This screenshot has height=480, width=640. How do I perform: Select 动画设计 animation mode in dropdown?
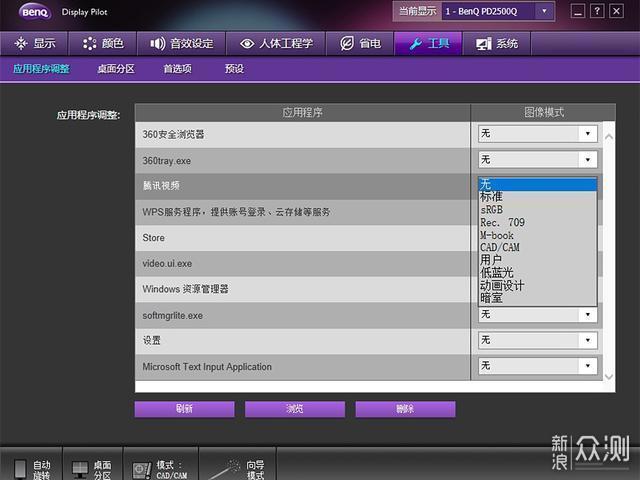[x=538, y=285]
